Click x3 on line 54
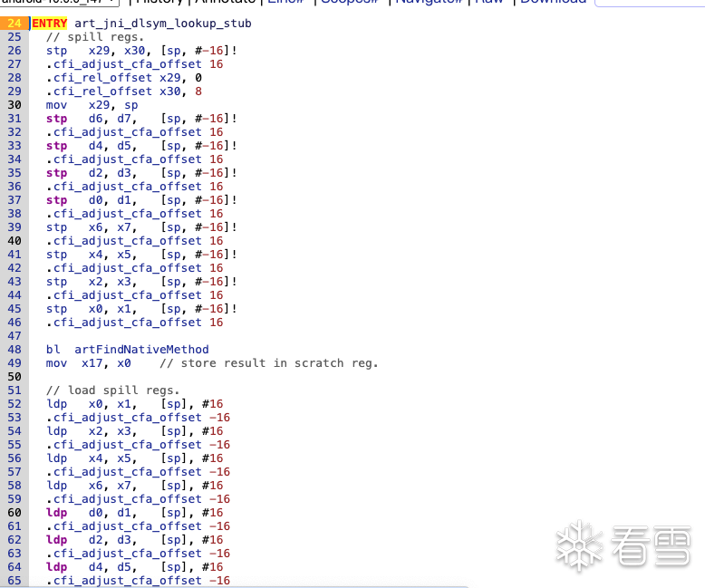 pos(124,430)
